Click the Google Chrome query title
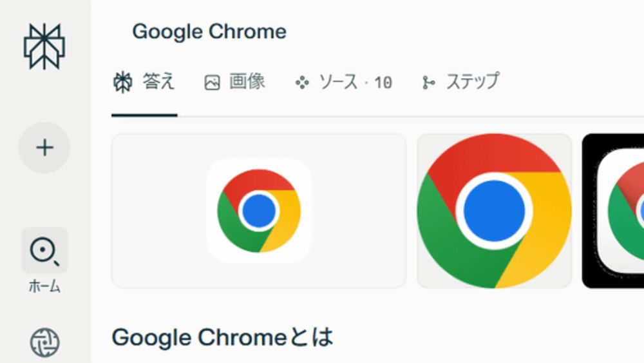The image size is (644, 363). tap(209, 32)
